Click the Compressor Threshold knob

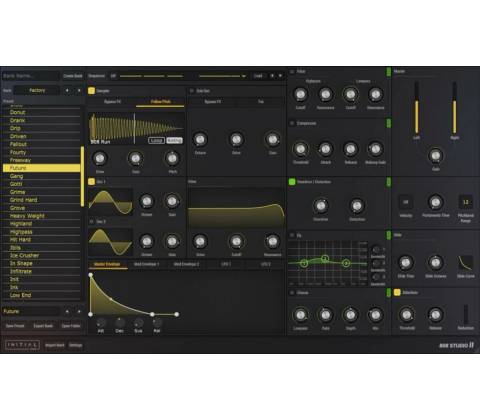click(x=300, y=149)
